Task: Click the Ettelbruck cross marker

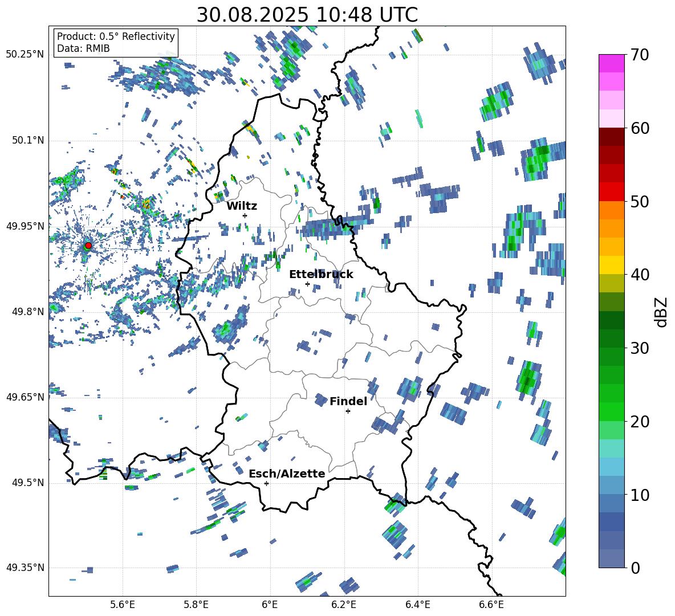Action: (x=307, y=284)
